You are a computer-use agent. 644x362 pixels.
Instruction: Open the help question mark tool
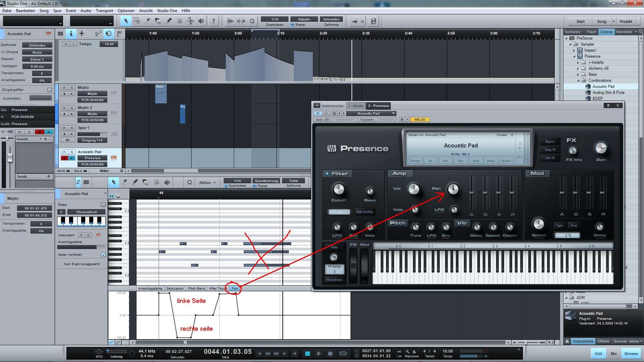[x=213, y=21]
